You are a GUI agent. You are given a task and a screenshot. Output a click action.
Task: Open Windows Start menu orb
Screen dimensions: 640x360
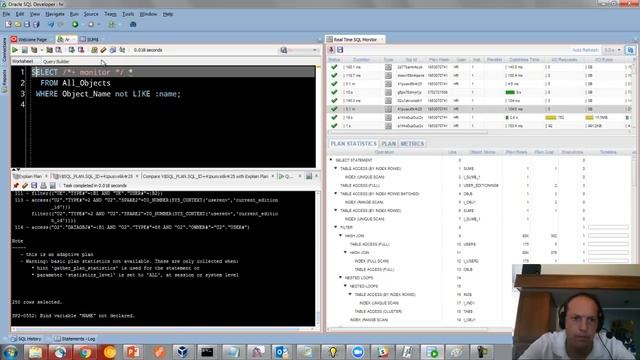(x=9, y=352)
